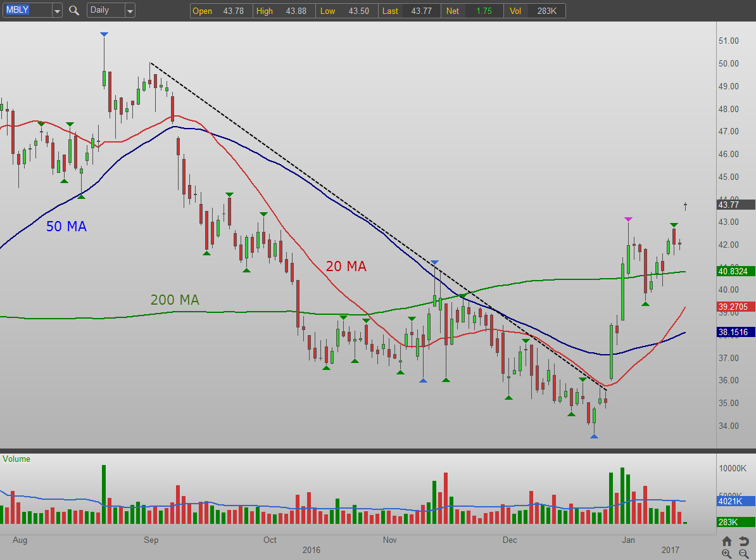
Task: Open the symbol dropdown arrow next to MBLY
Action: point(58,11)
